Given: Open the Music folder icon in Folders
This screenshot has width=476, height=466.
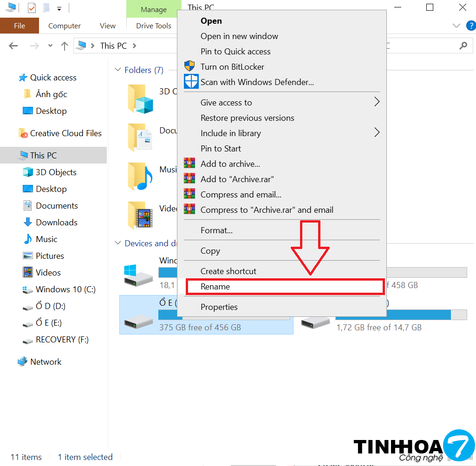Looking at the screenshot, I should 140,177.
